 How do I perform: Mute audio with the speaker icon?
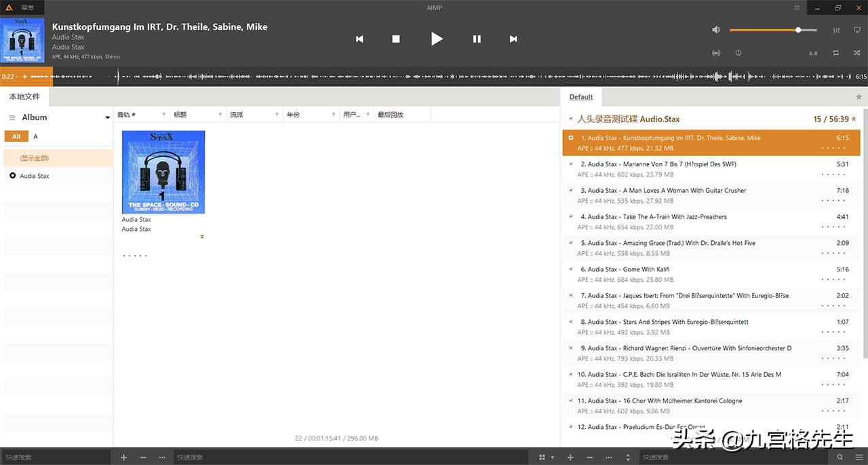click(715, 30)
